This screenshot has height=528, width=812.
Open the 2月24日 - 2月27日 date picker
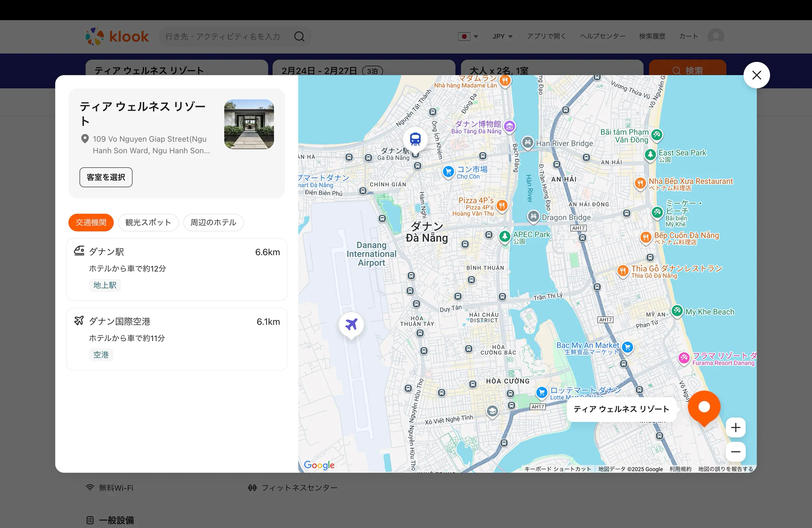coord(364,68)
